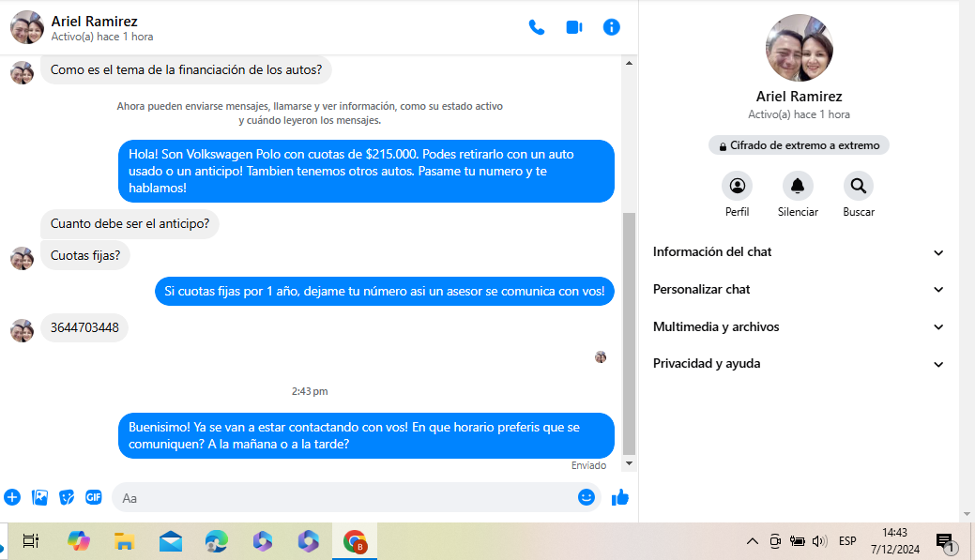
Task: Expand Multimedia y archivos section
Action: coord(798,327)
